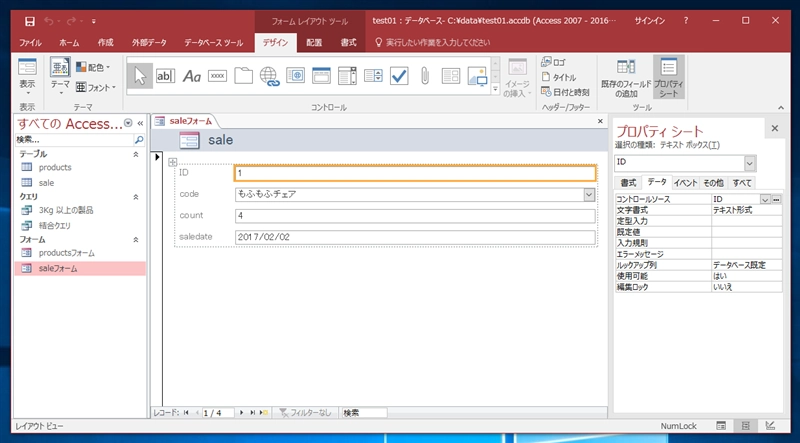800x443 pixels.
Task: Switch to the Event (イベント) property sheet tab
Action: tap(685, 183)
